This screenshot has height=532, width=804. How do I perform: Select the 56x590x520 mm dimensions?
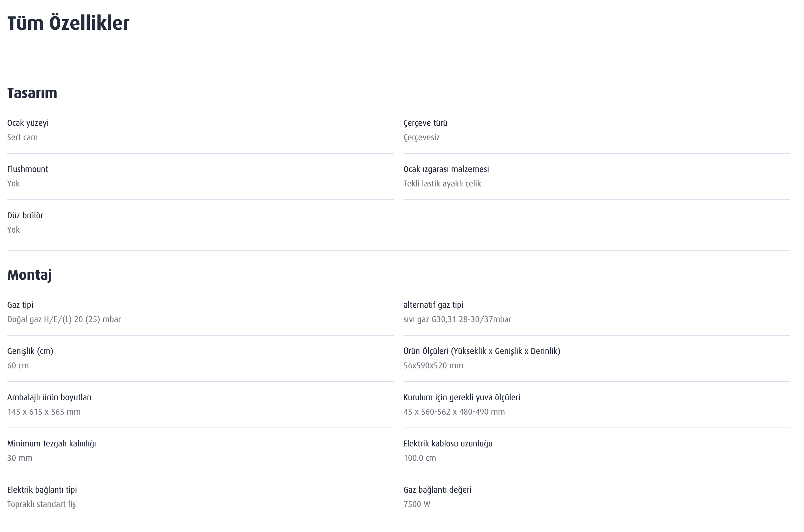(433, 365)
